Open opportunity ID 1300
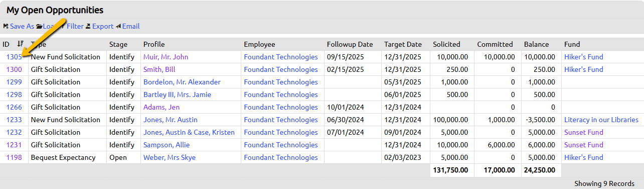The width and height of the screenshot is (644, 189). [14, 69]
